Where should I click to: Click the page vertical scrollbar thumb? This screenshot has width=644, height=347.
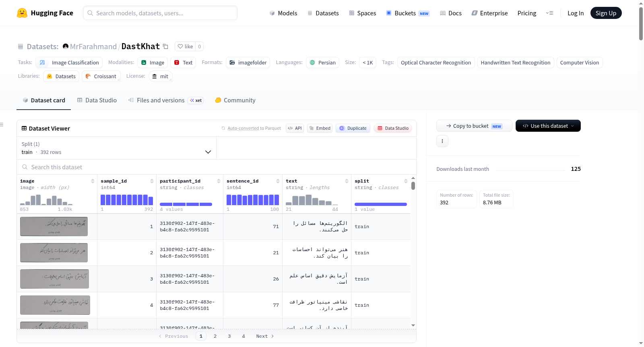pyautogui.click(x=641, y=23)
